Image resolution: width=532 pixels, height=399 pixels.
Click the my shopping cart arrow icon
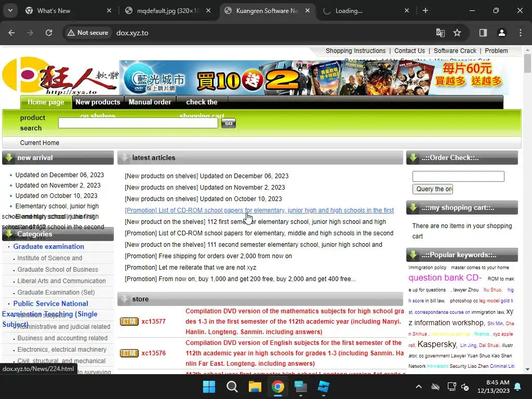(x=413, y=208)
